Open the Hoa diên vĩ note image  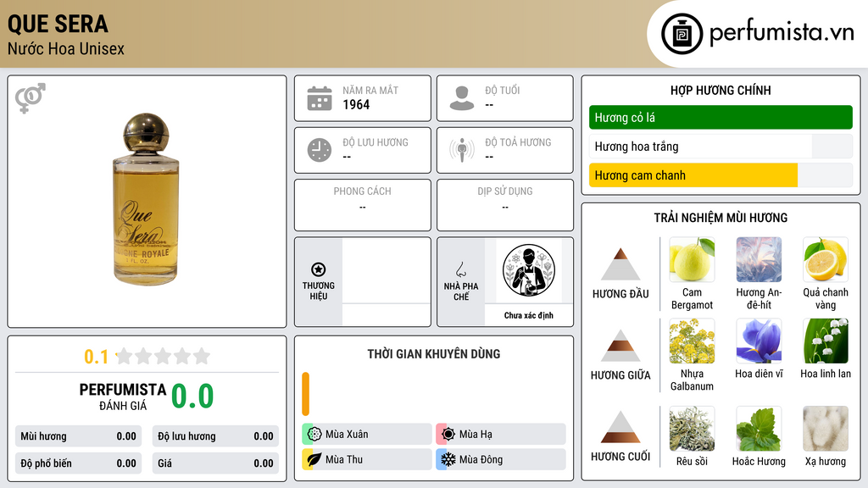pos(759,341)
